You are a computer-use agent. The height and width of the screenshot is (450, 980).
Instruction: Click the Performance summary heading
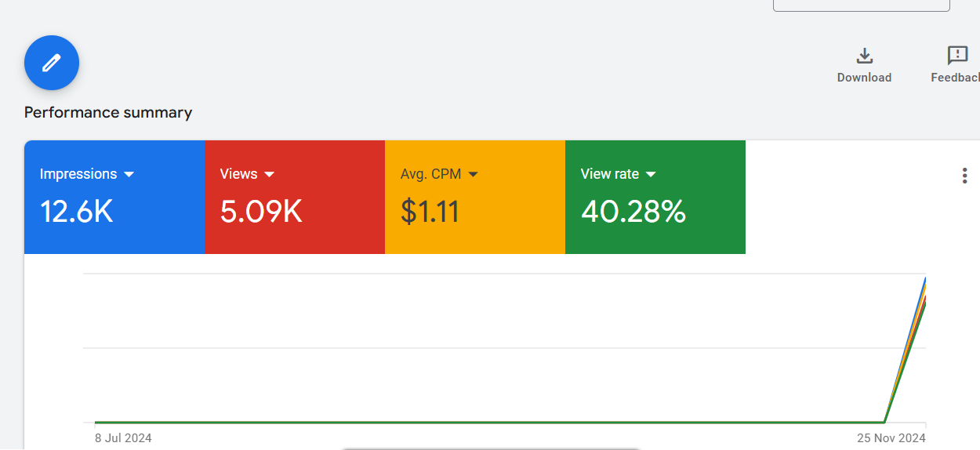coord(108,112)
